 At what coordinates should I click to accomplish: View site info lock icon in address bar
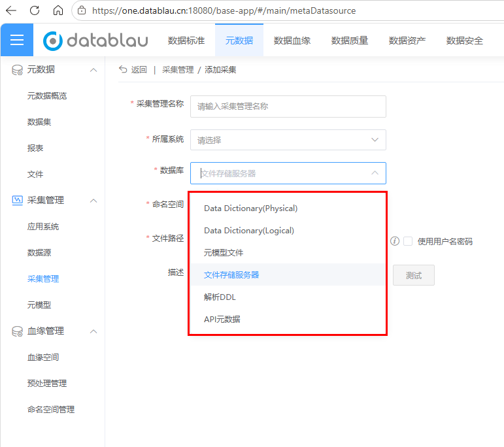tap(82, 10)
